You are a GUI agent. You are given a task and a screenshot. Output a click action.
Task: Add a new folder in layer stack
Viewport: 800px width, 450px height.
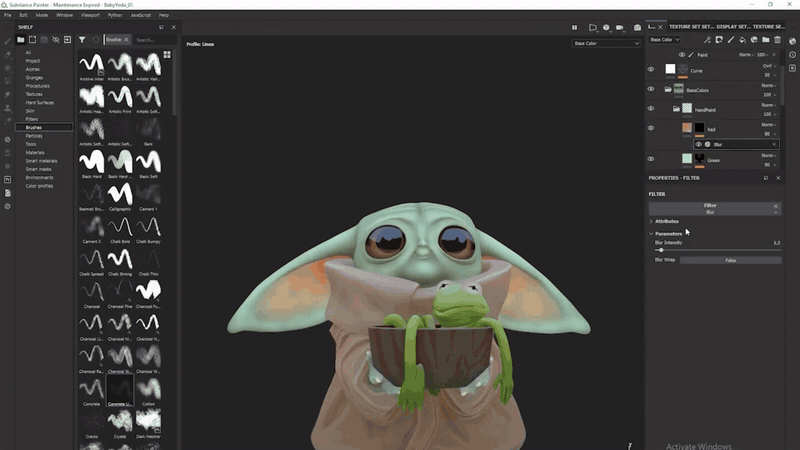pyautogui.click(x=765, y=40)
